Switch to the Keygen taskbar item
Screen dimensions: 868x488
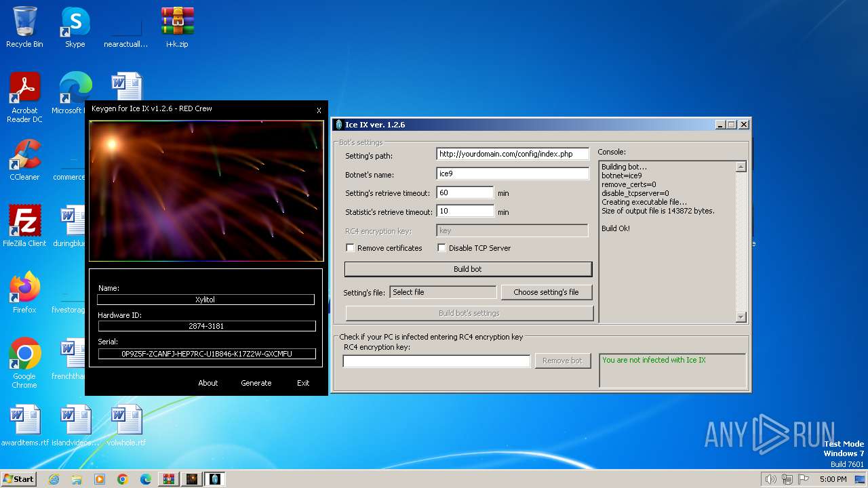pos(192,479)
